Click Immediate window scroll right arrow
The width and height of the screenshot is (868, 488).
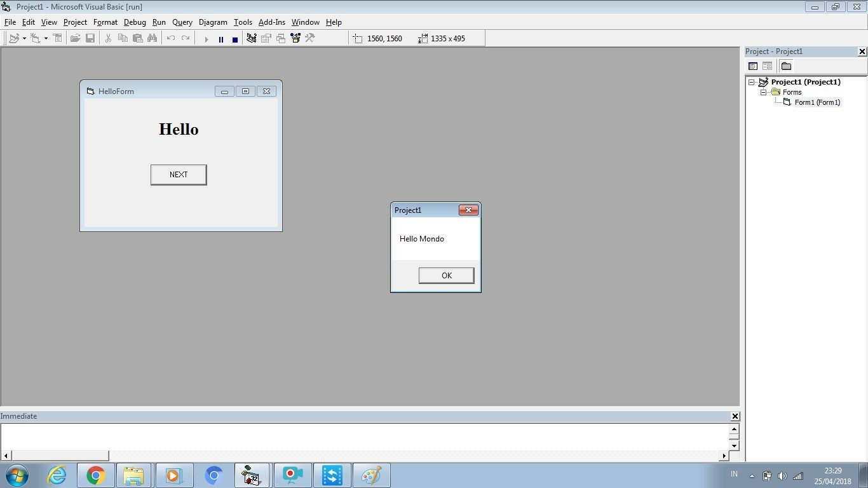[x=724, y=456]
